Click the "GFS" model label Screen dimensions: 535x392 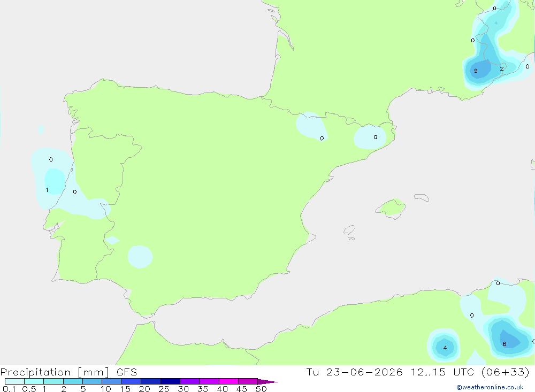pos(127,372)
